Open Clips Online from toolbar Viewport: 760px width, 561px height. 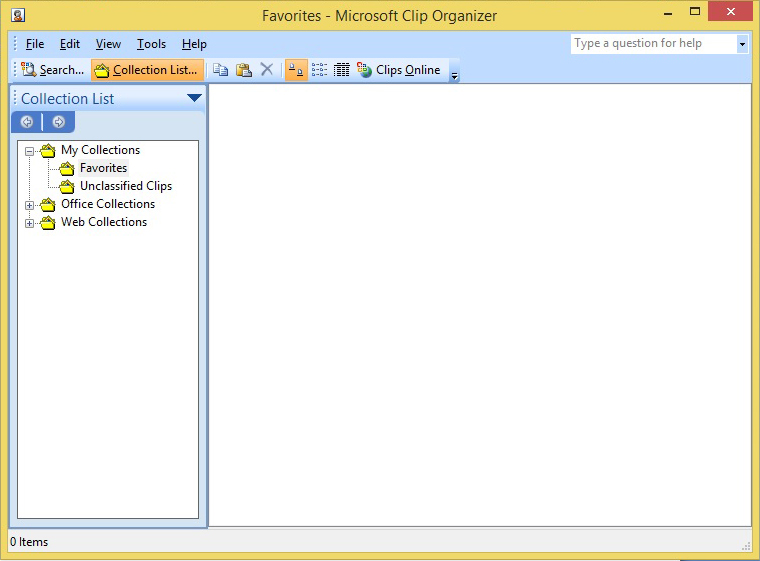(x=398, y=70)
